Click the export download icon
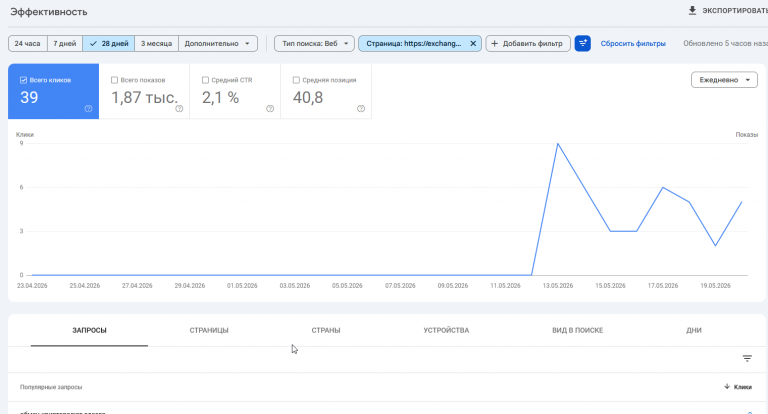 [692, 10]
